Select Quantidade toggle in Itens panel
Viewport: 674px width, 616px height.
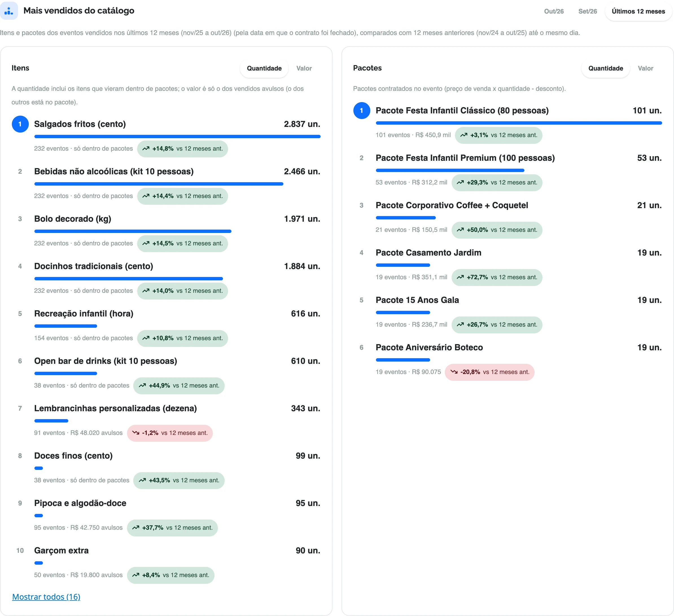coord(264,69)
